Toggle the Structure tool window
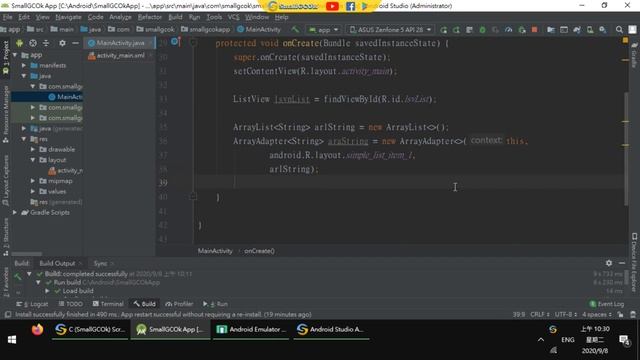640x360 pixels. tap(6, 237)
